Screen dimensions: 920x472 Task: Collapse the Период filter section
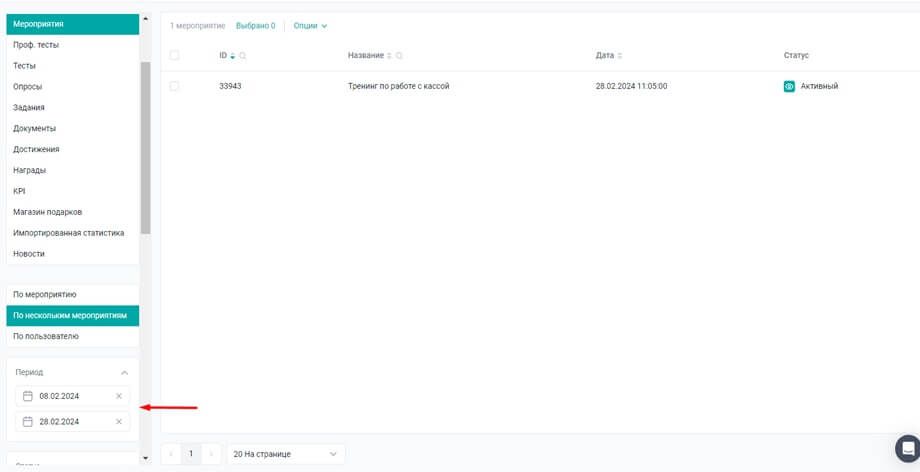pos(124,373)
